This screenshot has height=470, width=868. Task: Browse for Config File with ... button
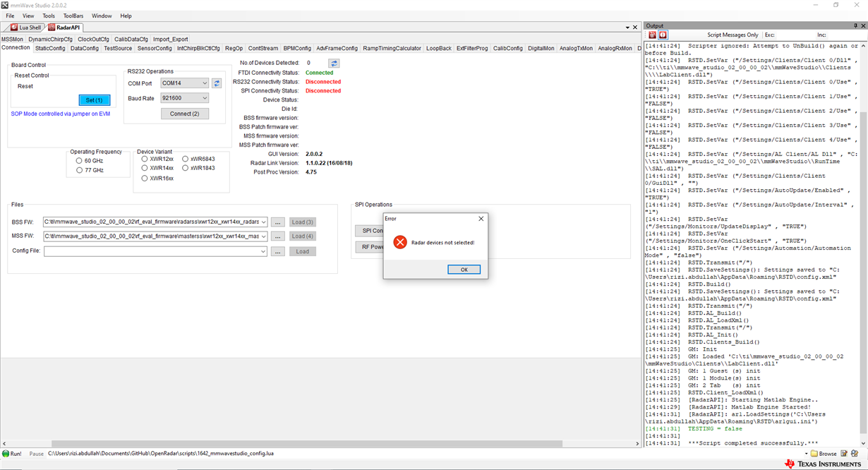click(x=278, y=251)
